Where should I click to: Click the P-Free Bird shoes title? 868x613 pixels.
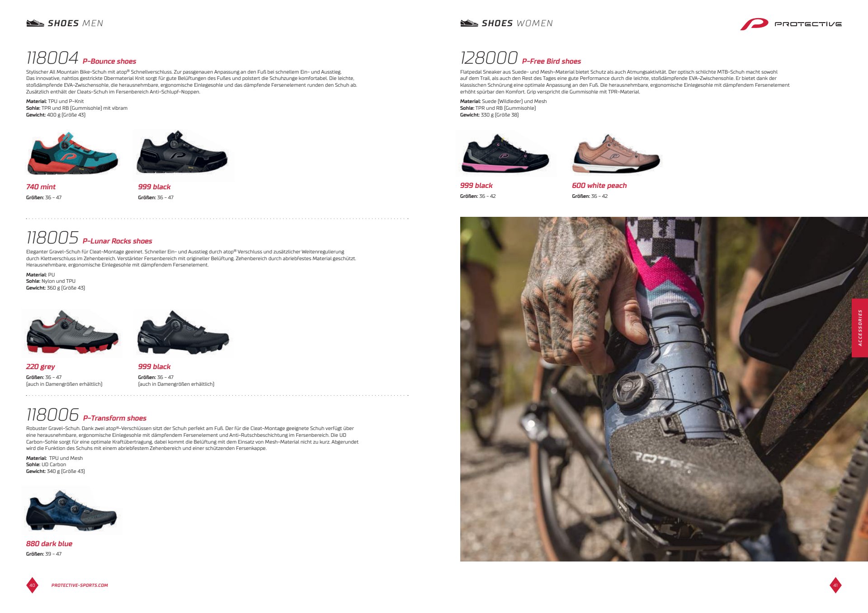pyautogui.click(x=552, y=61)
